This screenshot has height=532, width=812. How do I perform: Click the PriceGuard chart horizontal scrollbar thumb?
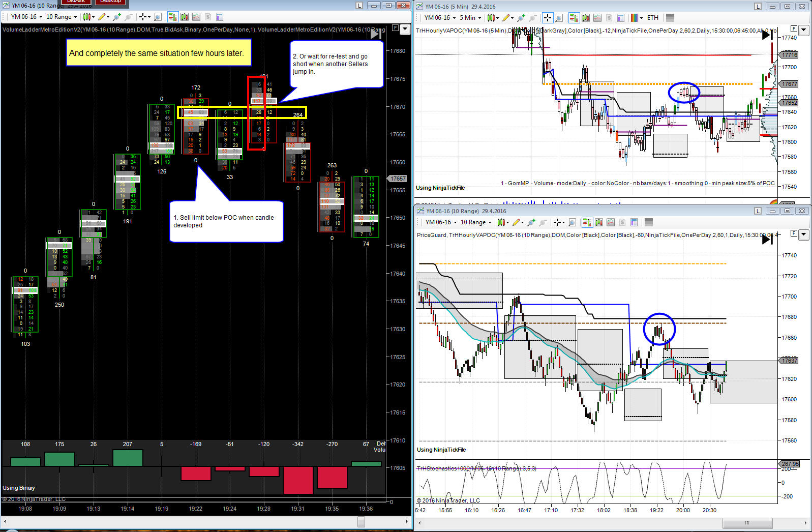[747, 523]
